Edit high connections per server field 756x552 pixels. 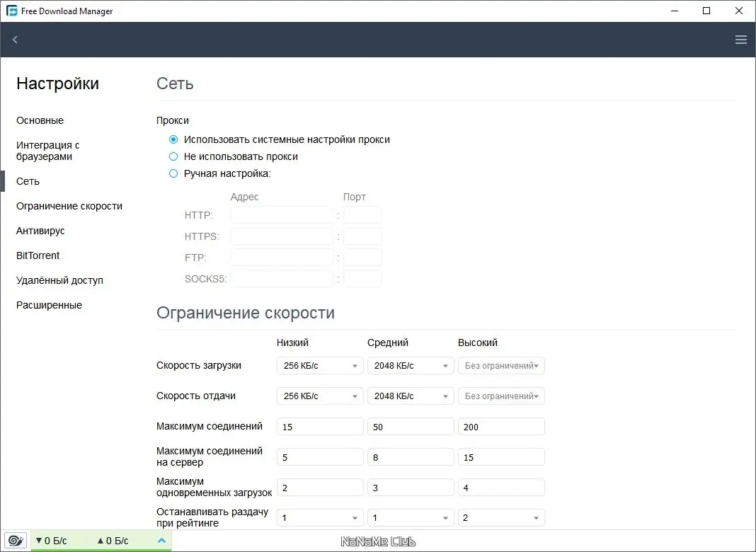pyautogui.click(x=501, y=457)
